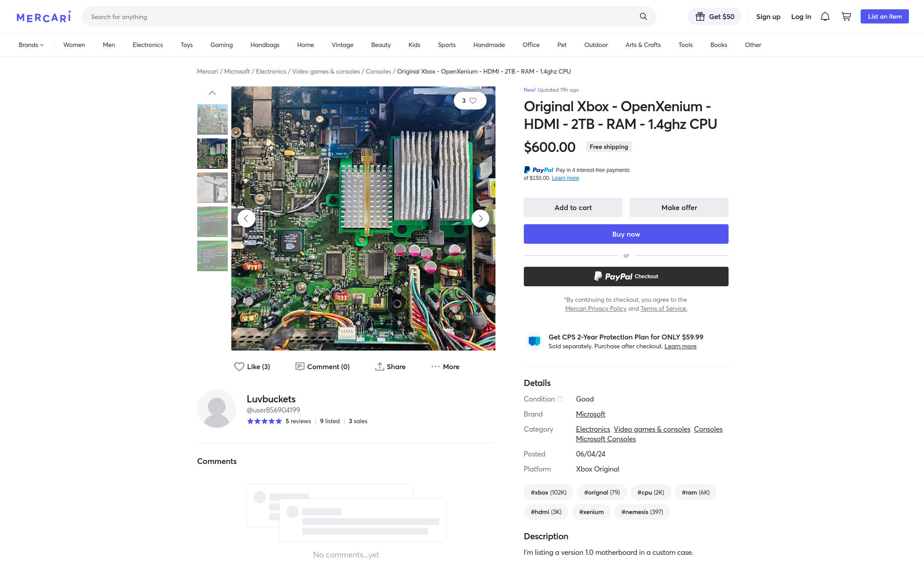Click the #xenium hashtag chip
This screenshot has width=924, height=569.
pyautogui.click(x=591, y=512)
